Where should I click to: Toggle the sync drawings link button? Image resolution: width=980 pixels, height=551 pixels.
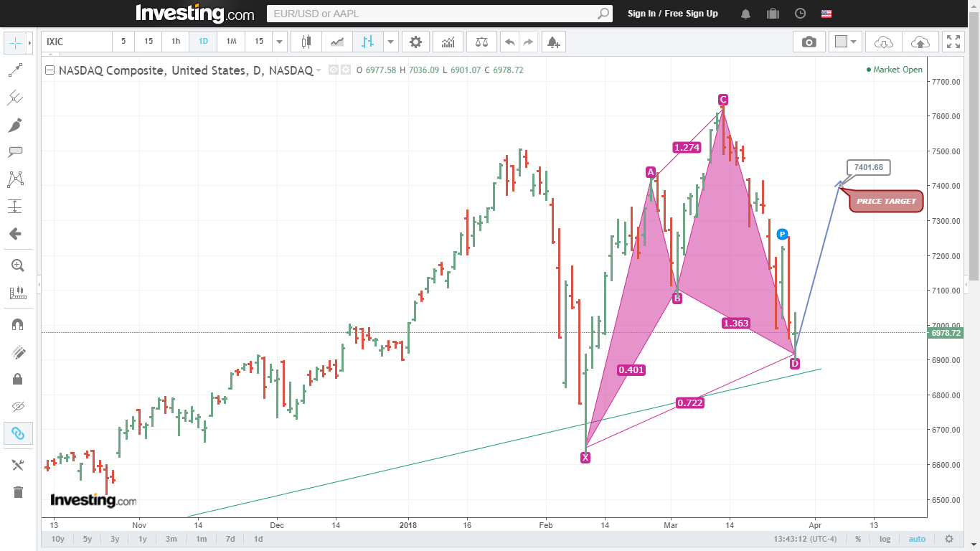tap(18, 433)
